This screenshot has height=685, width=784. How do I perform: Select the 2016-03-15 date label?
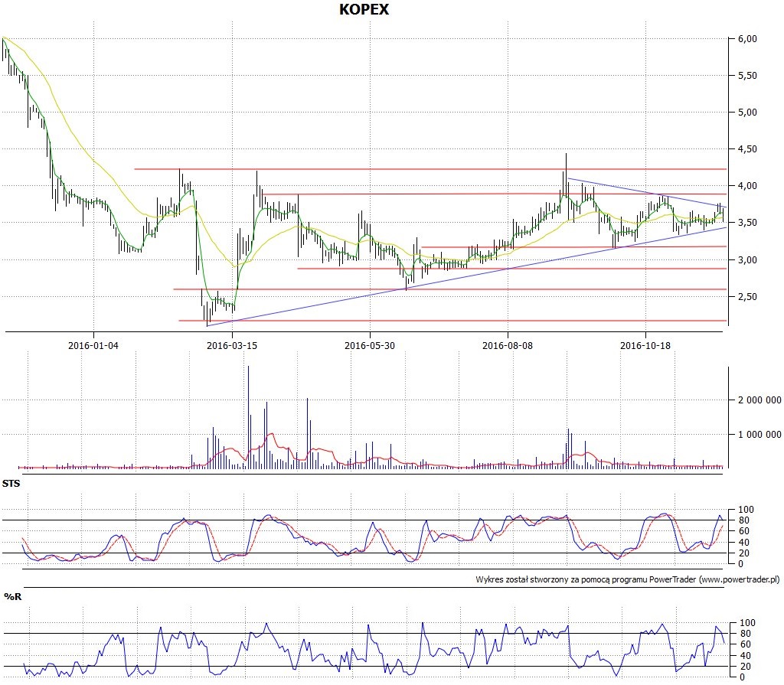(x=231, y=345)
